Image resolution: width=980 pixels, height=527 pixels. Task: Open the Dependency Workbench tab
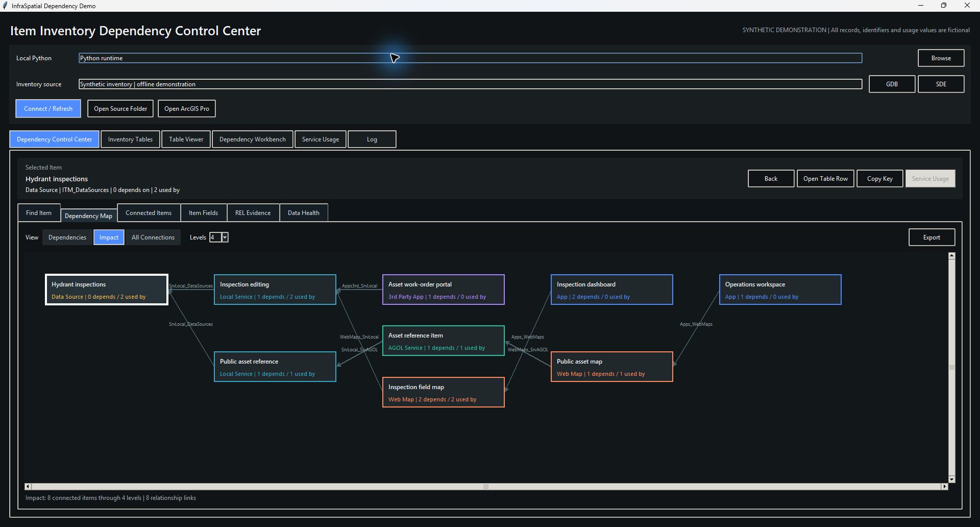(253, 139)
